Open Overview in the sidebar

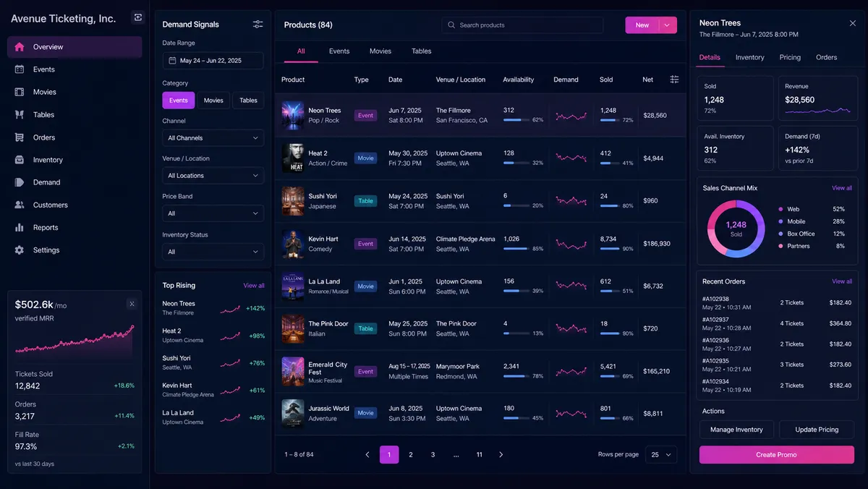point(75,47)
